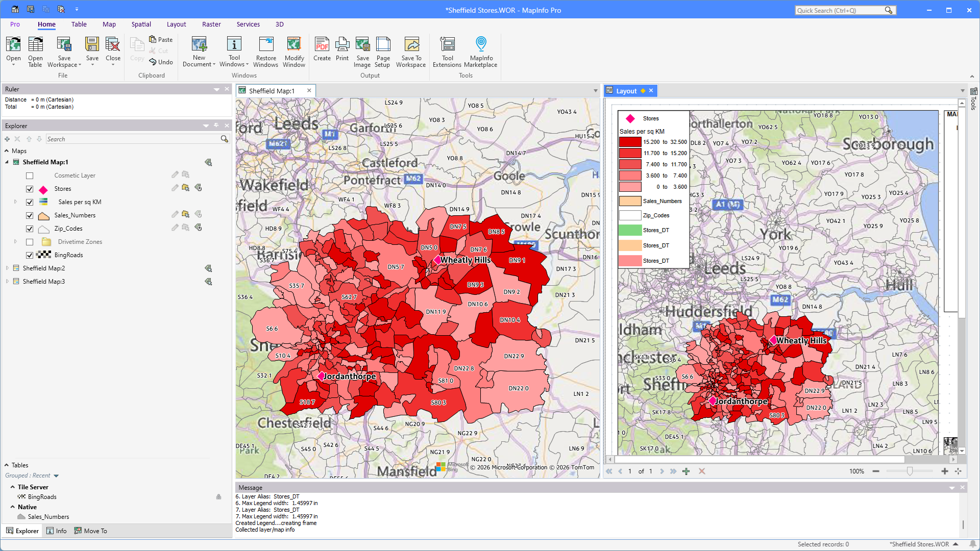Open the MapInfo Marketplace tool
Screen dimensions: 980x551
(480, 45)
